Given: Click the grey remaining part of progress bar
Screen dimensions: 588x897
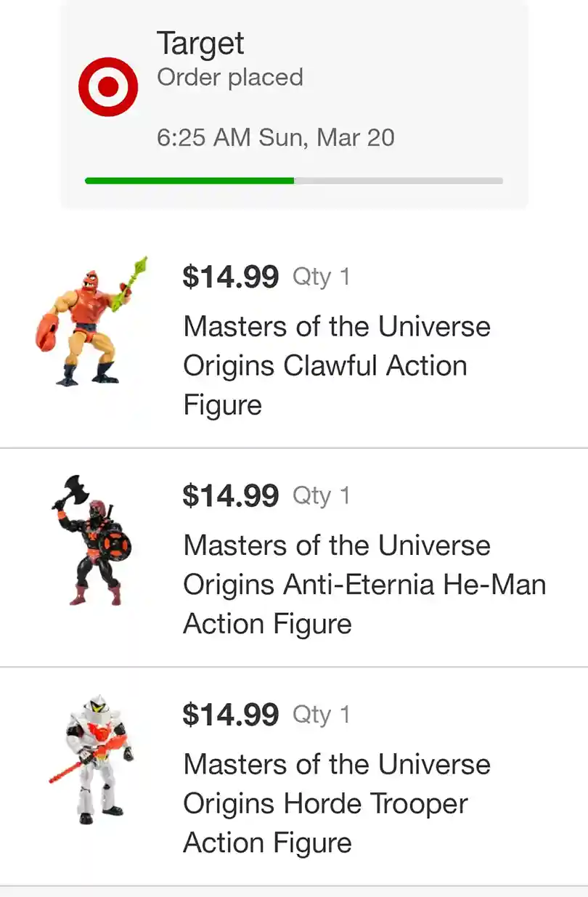Looking at the screenshot, I should (x=398, y=181).
